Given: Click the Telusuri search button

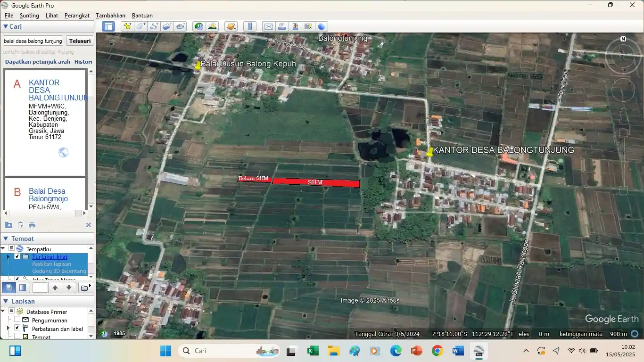Looking at the screenshot, I should tap(80, 41).
